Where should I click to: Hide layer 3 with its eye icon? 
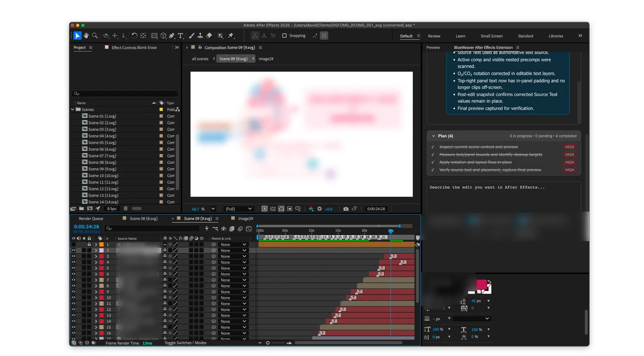point(74,256)
